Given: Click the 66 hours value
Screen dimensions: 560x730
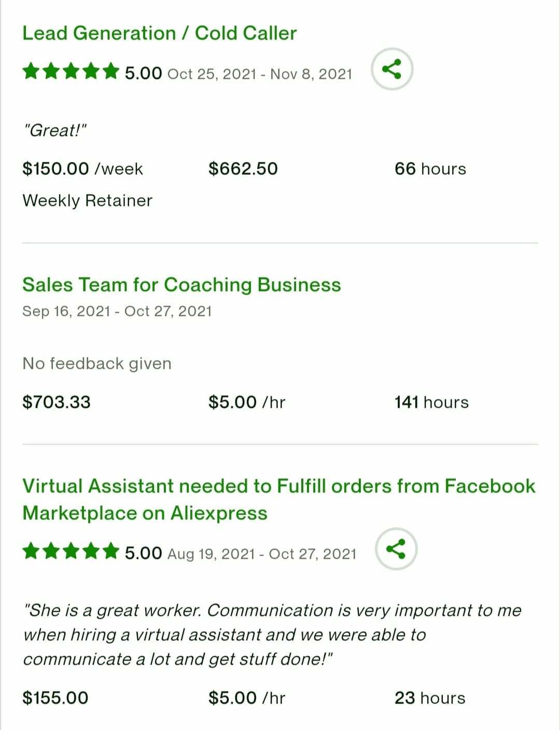Looking at the screenshot, I should (x=430, y=169).
